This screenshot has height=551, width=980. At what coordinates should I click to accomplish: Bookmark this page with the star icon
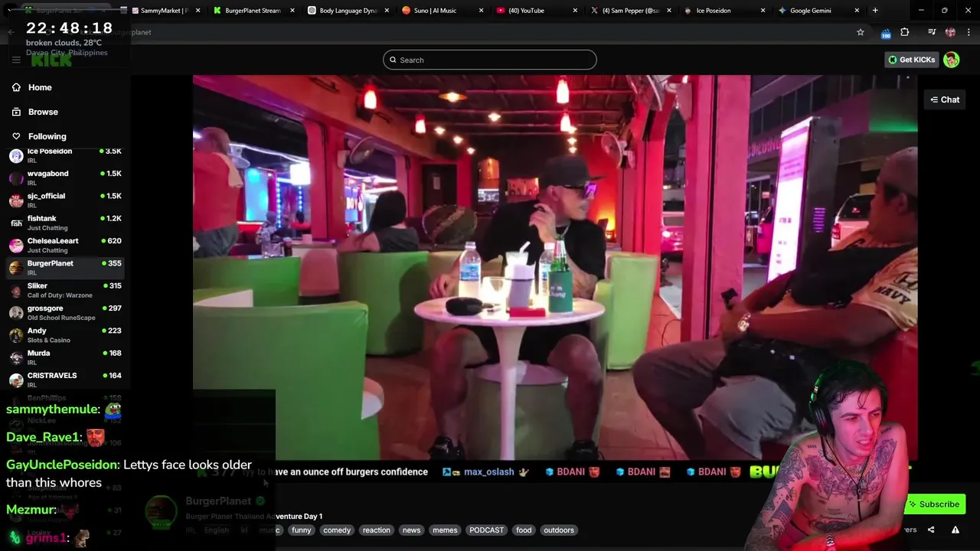click(x=861, y=32)
